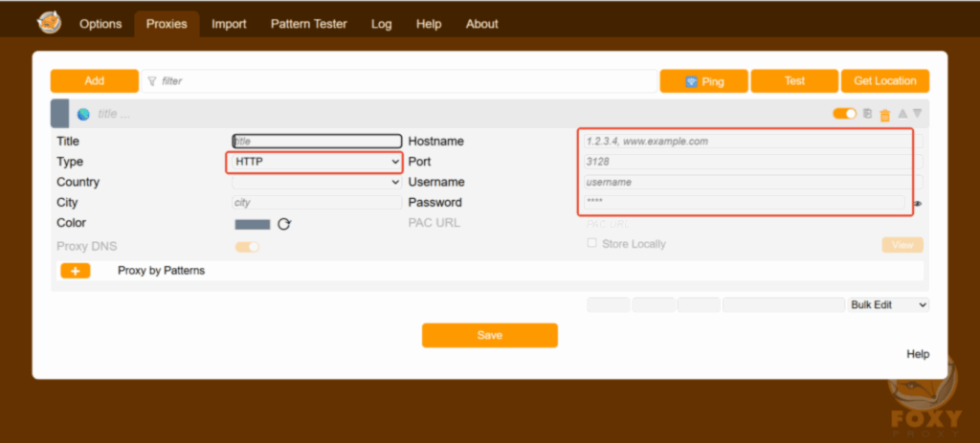980x443 pixels.
Task: Open the Country dropdown
Action: [317, 183]
